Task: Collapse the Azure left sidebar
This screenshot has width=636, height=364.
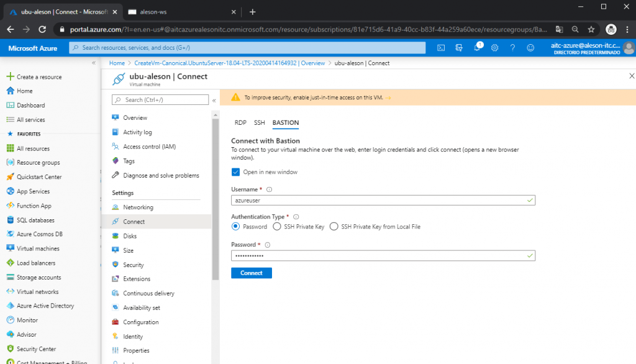Action: coord(94,63)
